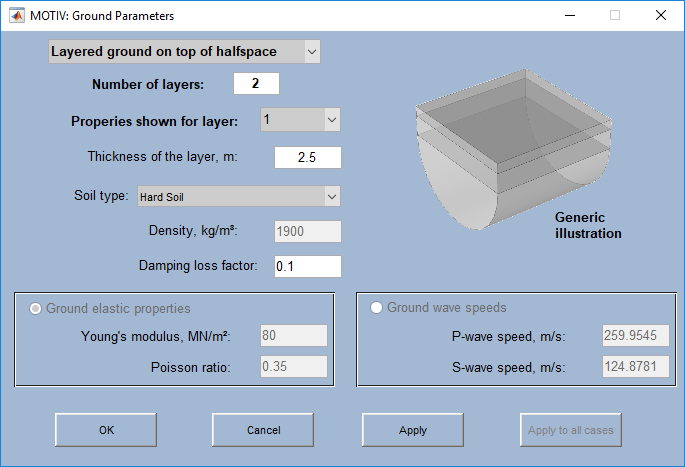Click the Young's modulus field
The width and height of the screenshot is (685, 467).
tap(293, 336)
